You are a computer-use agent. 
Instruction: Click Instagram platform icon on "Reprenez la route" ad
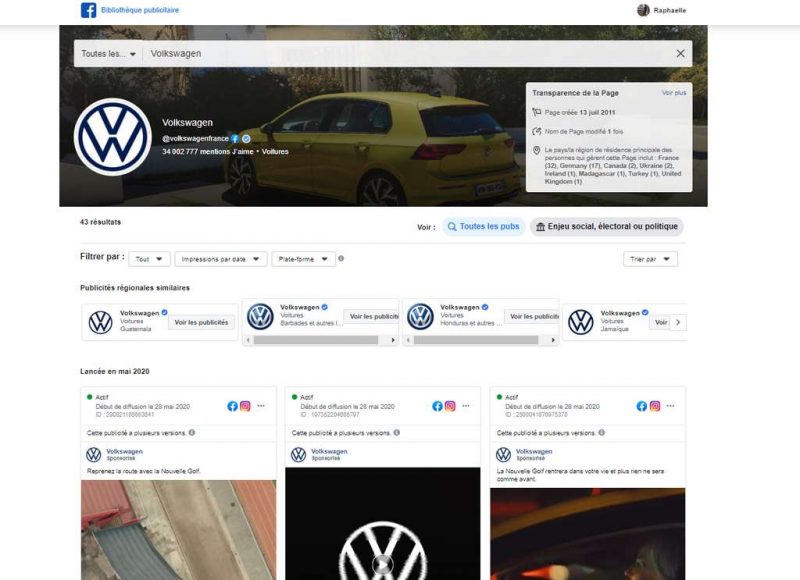point(245,406)
